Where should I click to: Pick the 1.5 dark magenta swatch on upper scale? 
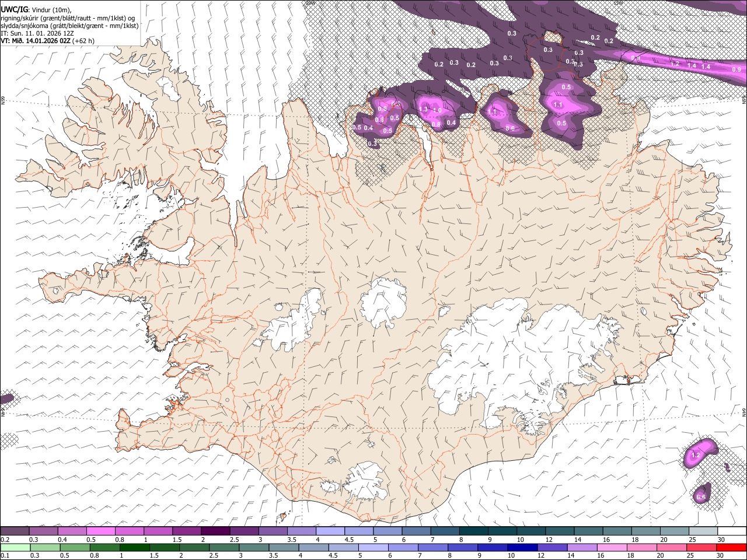point(186,531)
